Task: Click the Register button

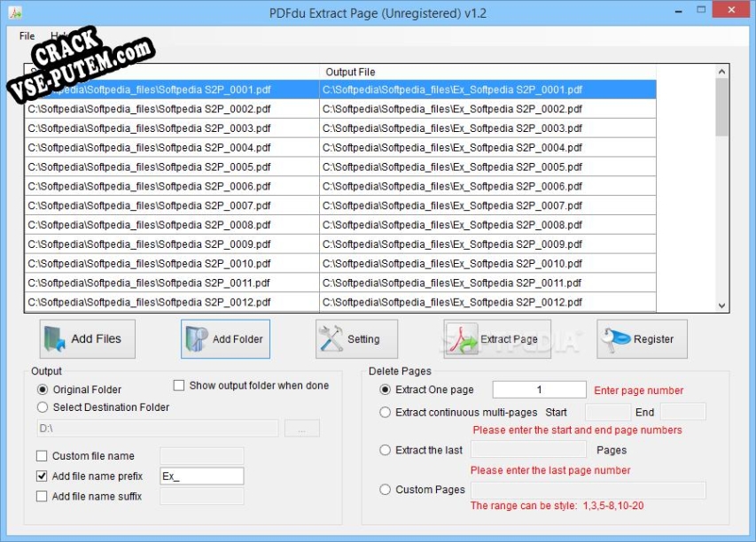Action: pyautogui.click(x=642, y=338)
